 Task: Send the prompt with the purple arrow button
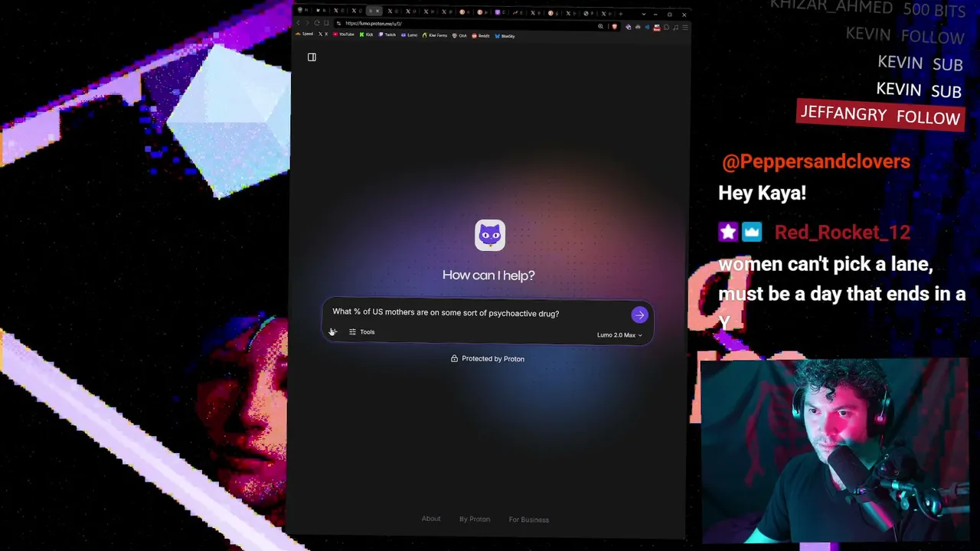tap(639, 315)
